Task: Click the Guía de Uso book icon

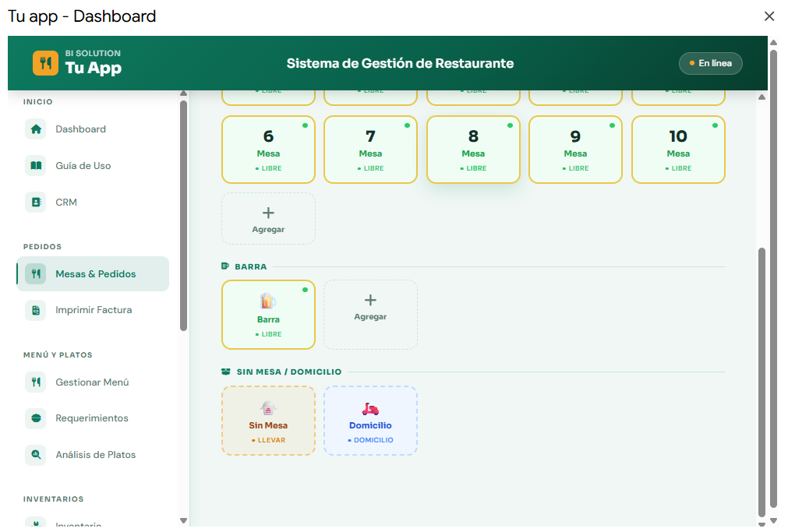Action: click(x=36, y=166)
